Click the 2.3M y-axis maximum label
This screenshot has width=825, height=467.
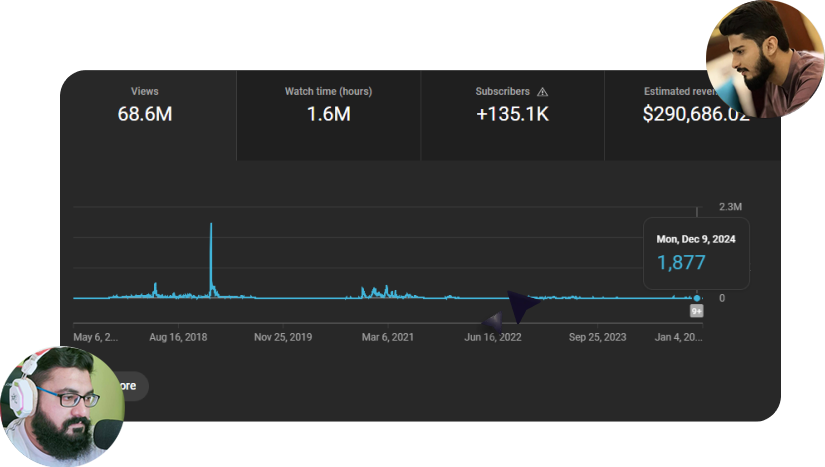(730, 207)
